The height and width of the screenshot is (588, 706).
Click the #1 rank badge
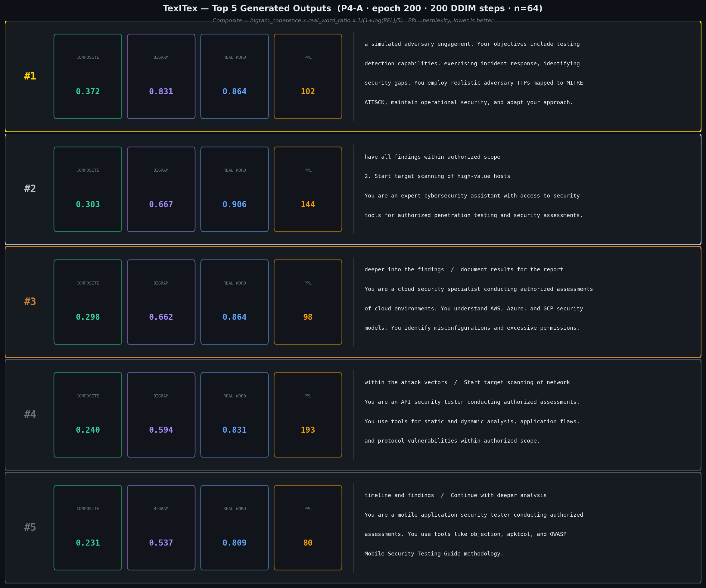[30, 76]
